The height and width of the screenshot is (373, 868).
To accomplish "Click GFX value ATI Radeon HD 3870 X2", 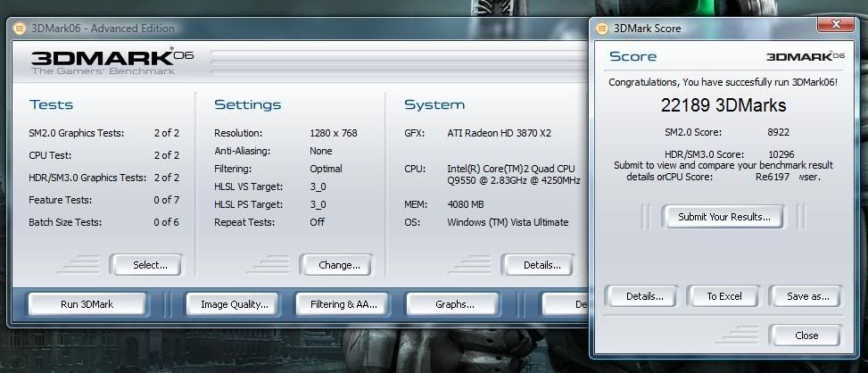I will click(499, 133).
